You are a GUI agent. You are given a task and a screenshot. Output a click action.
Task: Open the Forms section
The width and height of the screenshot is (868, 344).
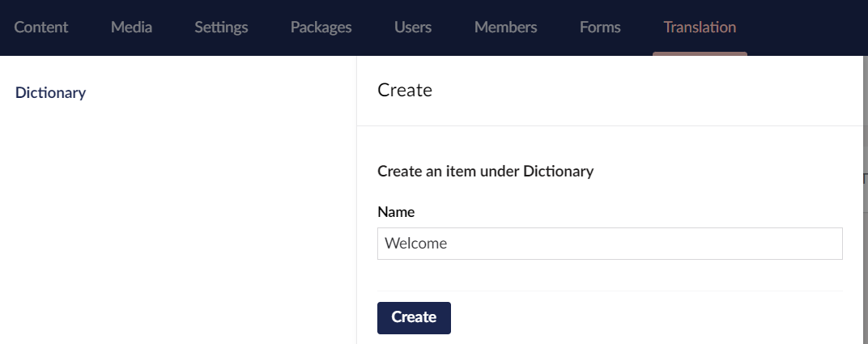(600, 27)
